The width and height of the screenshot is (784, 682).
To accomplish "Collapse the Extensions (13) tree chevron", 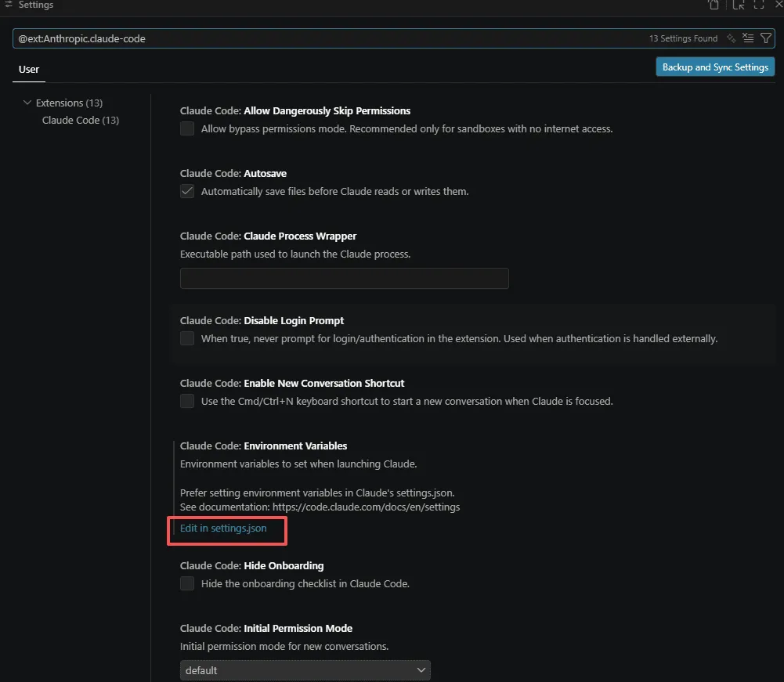I will point(27,103).
